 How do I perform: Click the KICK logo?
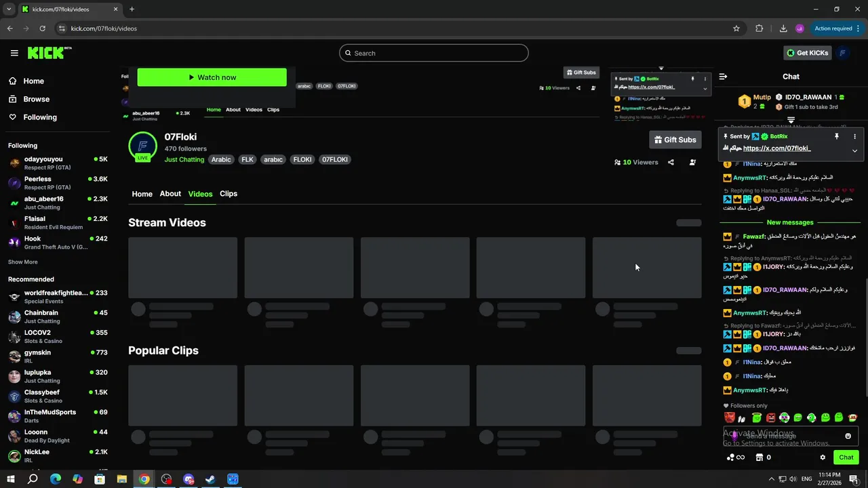50,53
